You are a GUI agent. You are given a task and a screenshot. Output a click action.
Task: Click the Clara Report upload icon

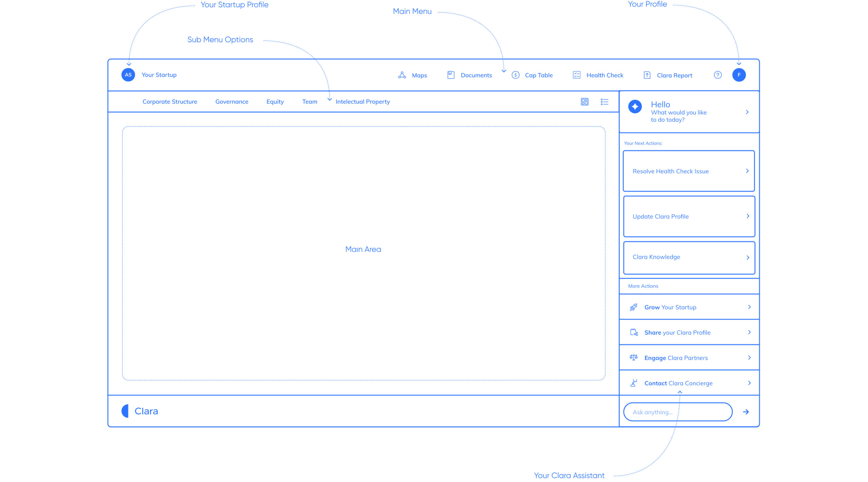(647, 75)
